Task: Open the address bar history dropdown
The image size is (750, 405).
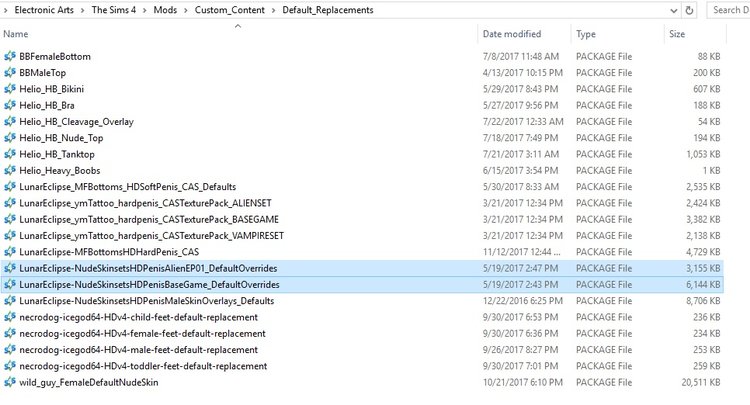Action: pyautogui.click(x=673, y=11)
